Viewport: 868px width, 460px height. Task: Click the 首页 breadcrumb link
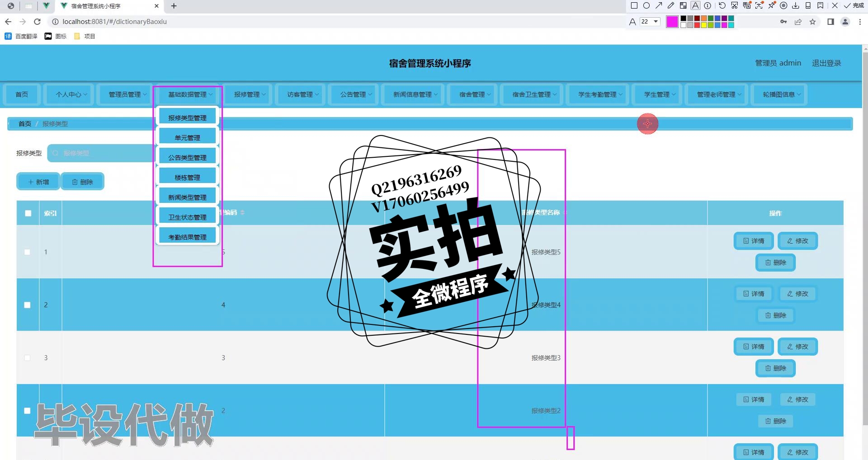pyautogui.click(x=25, y=124)
